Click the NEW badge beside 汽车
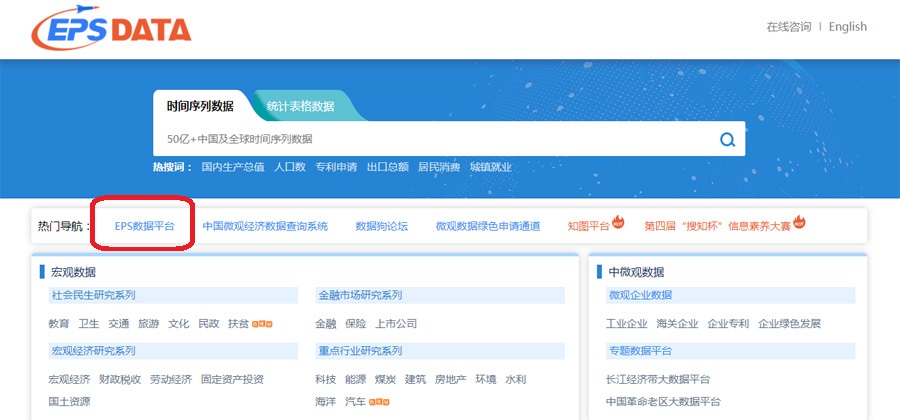Viewport: 900px width, 420px height. [x=379, y=402]
